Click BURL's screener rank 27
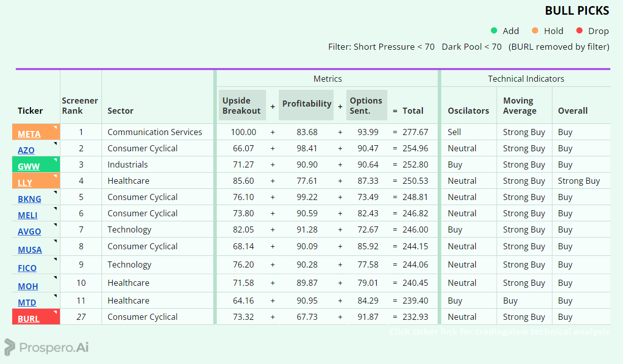Viewport: 623px width, 364px height. pos(81,317)
